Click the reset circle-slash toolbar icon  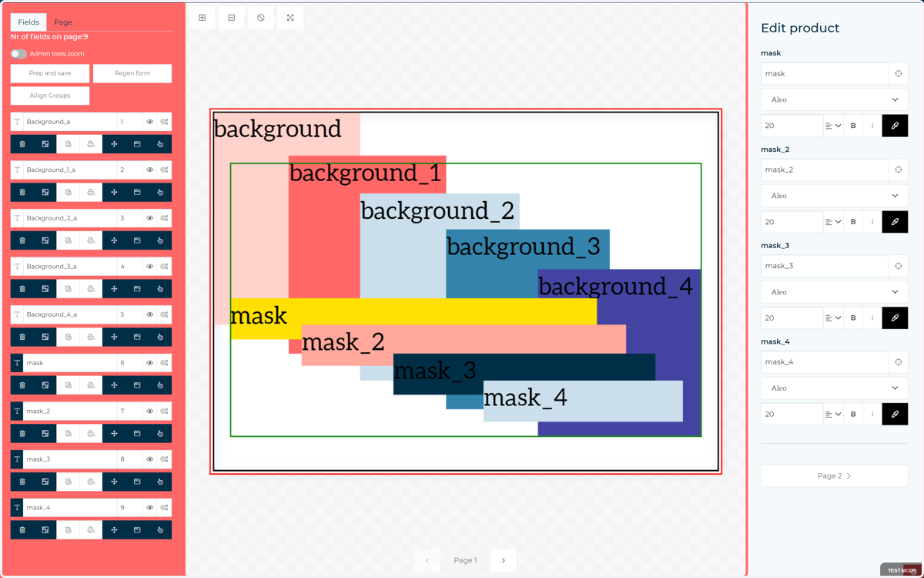261,18
